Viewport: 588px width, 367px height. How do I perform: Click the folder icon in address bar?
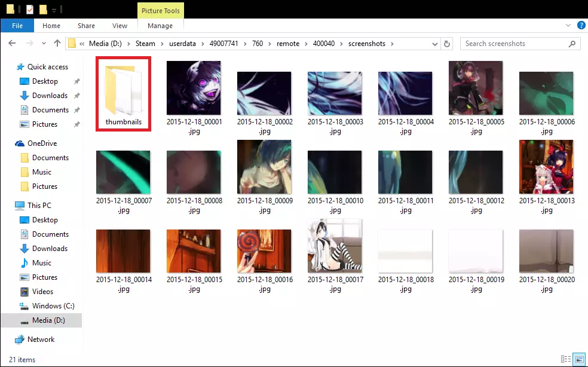[x=72, y=44]
